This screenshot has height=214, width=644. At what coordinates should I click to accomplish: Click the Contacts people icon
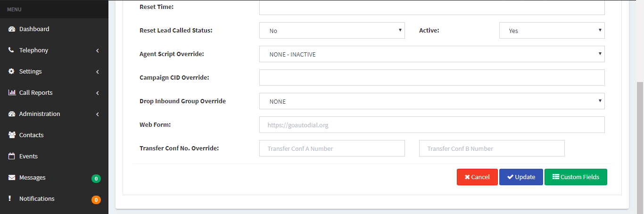(12, 135)
